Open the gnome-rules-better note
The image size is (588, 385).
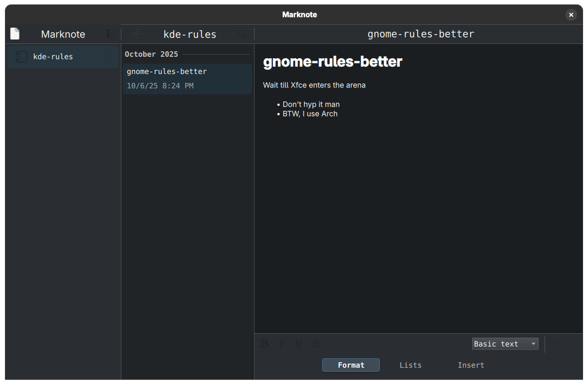coord(187,78)
